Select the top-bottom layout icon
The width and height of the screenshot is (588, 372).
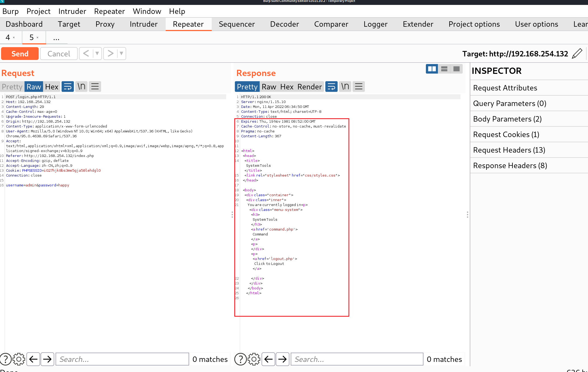(444, 69)
